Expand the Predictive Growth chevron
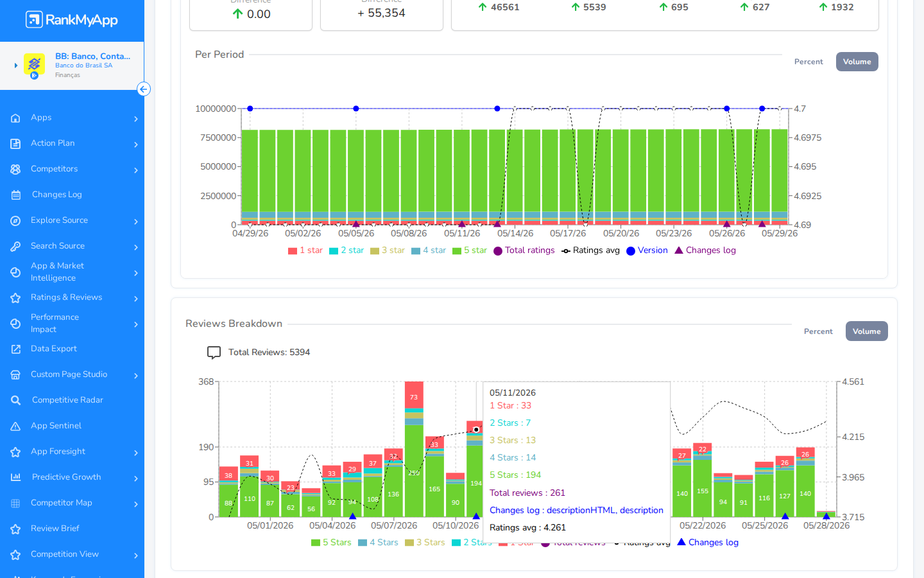Viewport: 924px width, 578px height. 136,478
